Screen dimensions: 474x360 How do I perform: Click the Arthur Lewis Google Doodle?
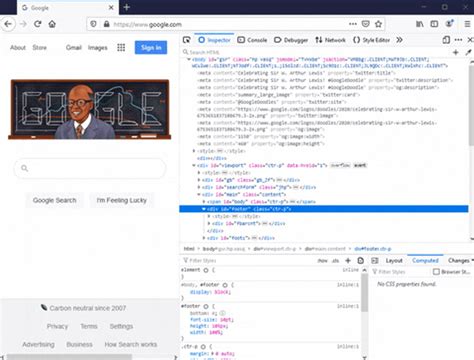[90, 109]
